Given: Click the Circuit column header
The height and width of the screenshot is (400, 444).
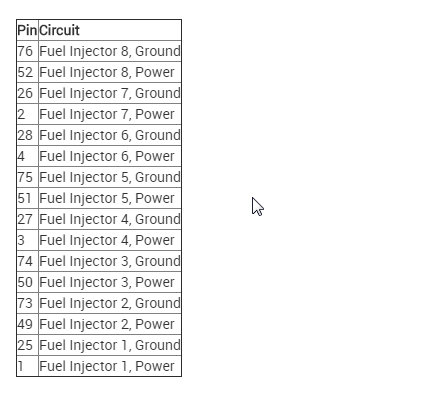Looking at the screenshot, I should (x=110, y=30).
